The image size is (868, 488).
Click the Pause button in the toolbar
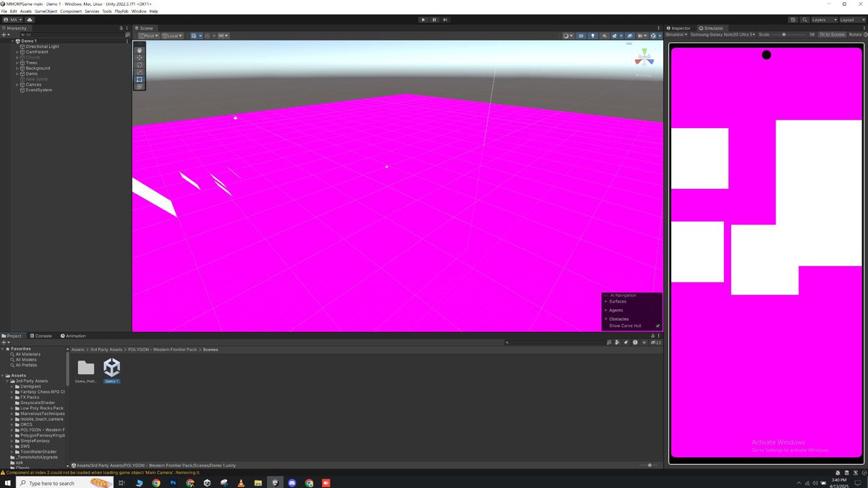click(434, 20)
